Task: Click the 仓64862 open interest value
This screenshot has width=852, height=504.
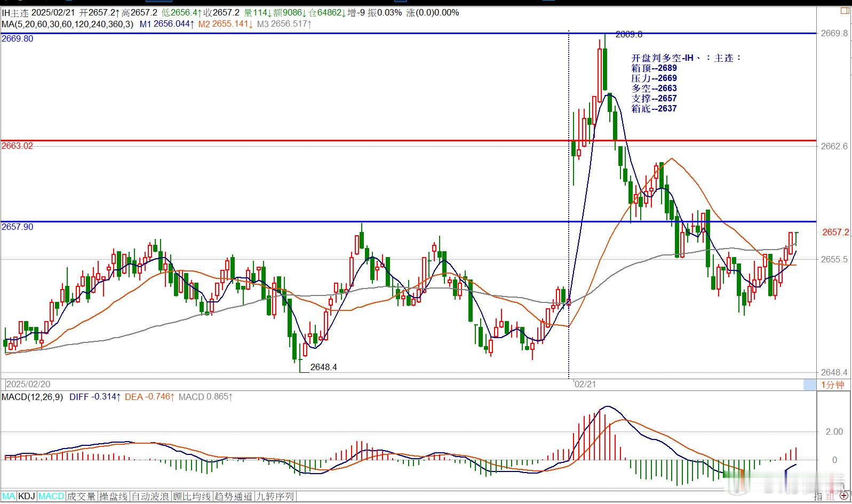Action: tap(328, 12)
